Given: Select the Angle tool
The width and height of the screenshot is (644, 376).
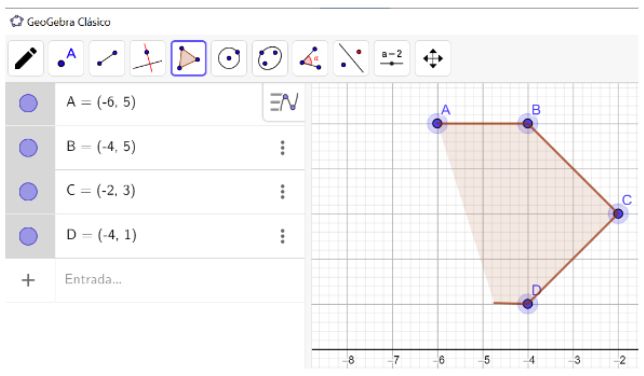Looking at the screenshot, I should pyautogui.click(x=310, y=58).
